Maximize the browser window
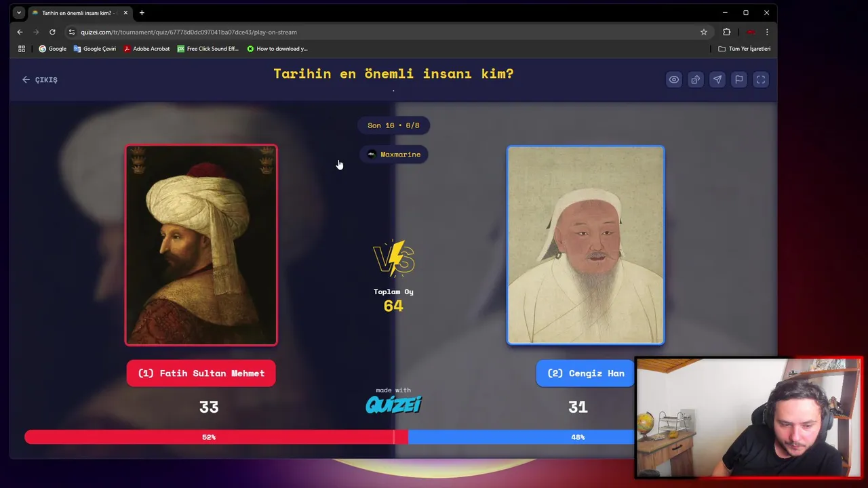 pyautogui.click(x=746, y=13)
